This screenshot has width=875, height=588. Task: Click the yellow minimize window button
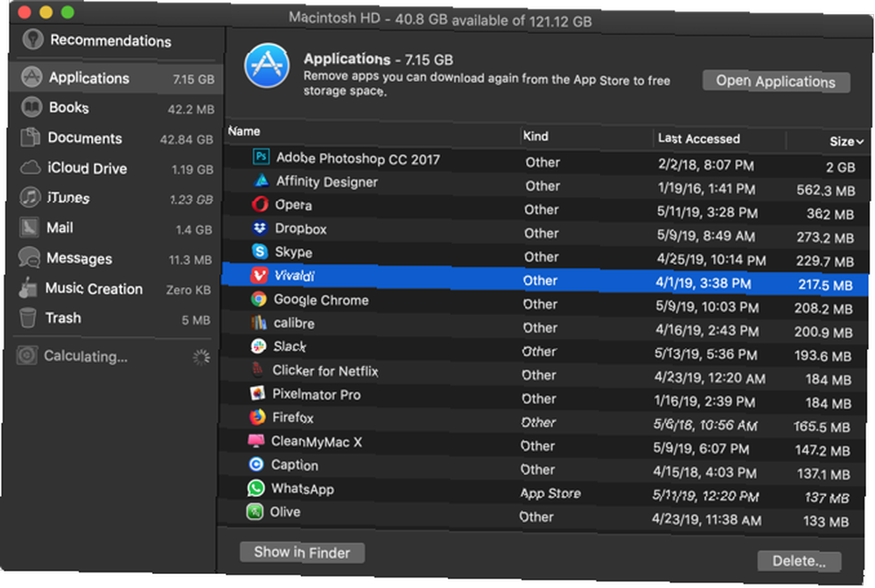46,11
